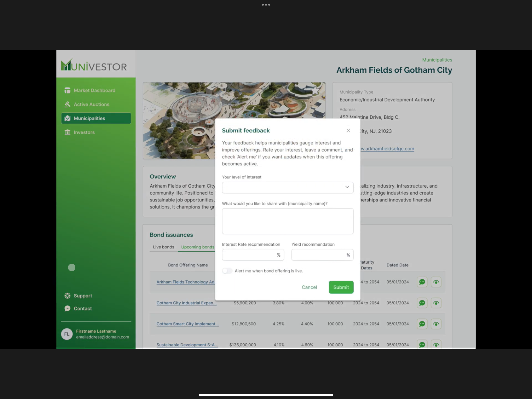Click the Investors bank icon

coord(67,132)
